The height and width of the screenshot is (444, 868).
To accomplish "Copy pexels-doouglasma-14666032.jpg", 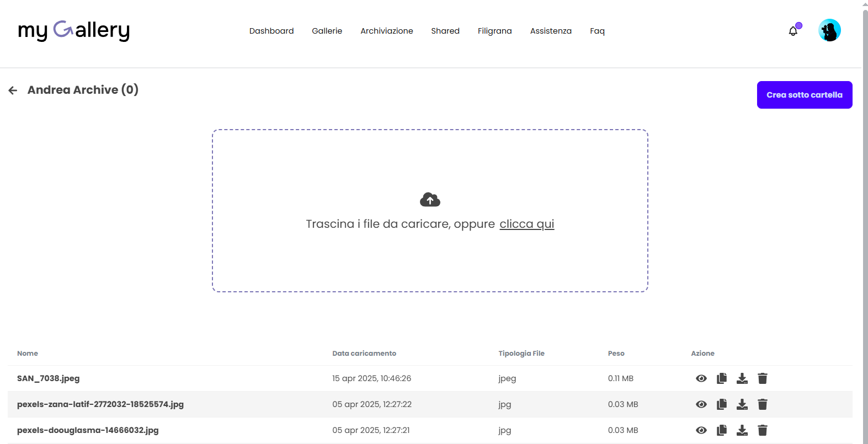I will point(722,430).
